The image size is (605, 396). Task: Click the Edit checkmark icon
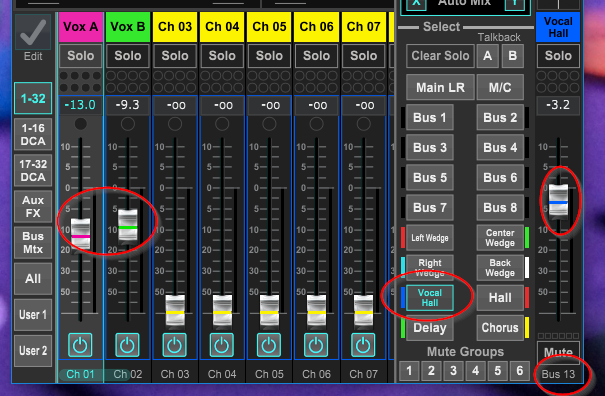tap(33, 33)
